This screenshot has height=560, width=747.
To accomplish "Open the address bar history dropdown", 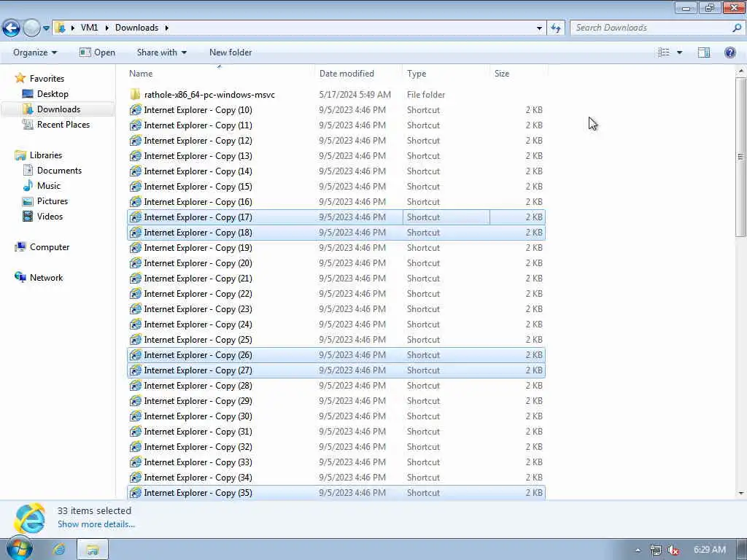I will [x=539, y=28].
